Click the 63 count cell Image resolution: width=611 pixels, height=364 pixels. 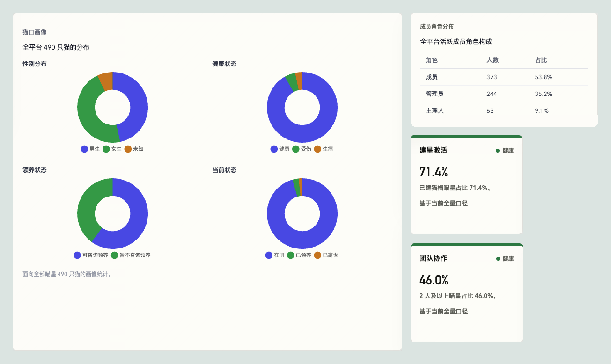click(x=490, y=111)
